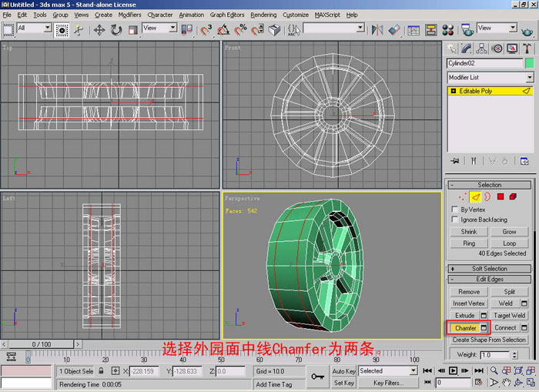Click the Loop selection button
This screenshot has height=392, width=539.
[509, 243]
